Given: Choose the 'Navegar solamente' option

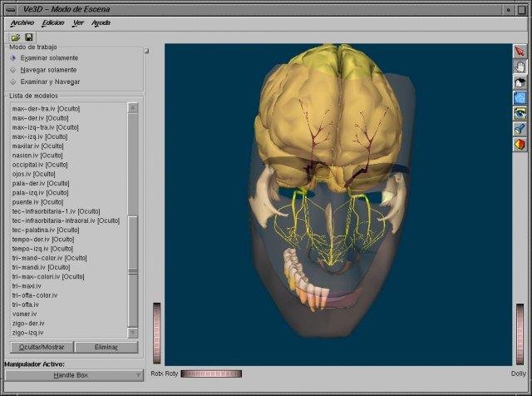Looking at the screenshot, I should coord(47,70).
